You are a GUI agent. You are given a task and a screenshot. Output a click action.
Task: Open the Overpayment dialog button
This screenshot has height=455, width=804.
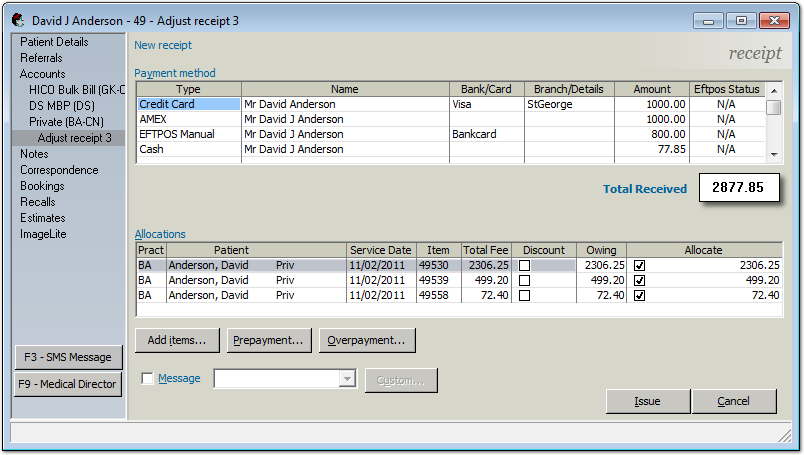[x=367, y=340]
